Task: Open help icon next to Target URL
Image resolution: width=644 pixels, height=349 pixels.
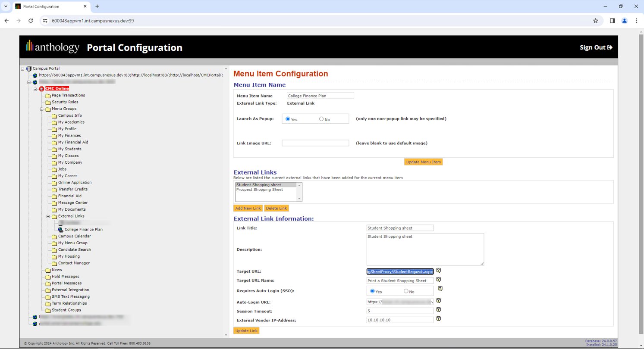Action: point(439,271)
